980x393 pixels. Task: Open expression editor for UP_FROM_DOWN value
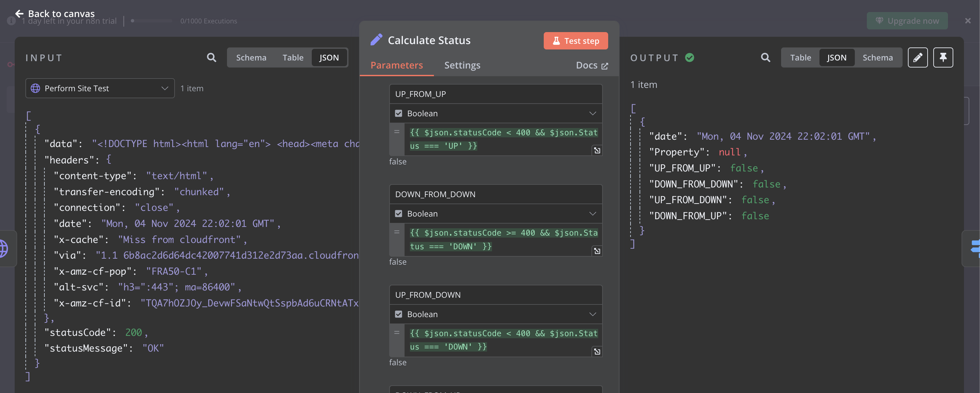click(597, 352)
